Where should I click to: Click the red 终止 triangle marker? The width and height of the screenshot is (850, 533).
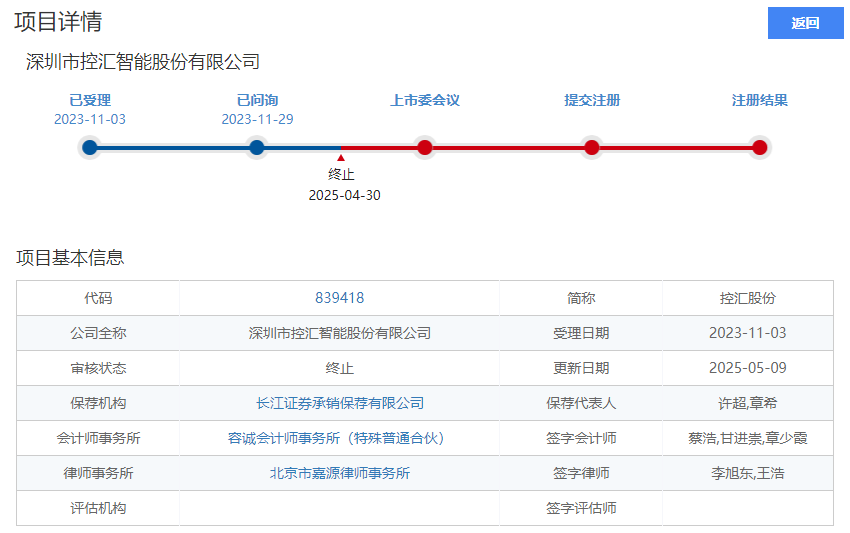pos(341,157)
